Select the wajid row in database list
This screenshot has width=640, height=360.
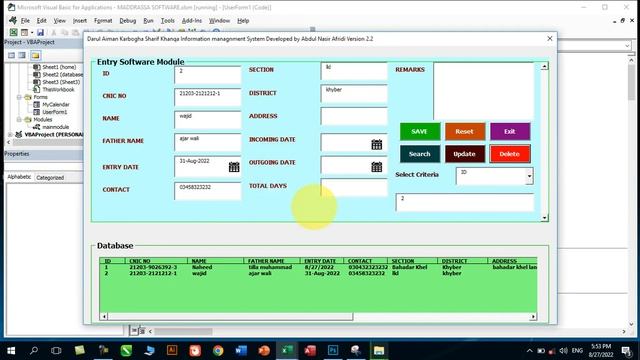pyautogui.click(x=318, y=273)
